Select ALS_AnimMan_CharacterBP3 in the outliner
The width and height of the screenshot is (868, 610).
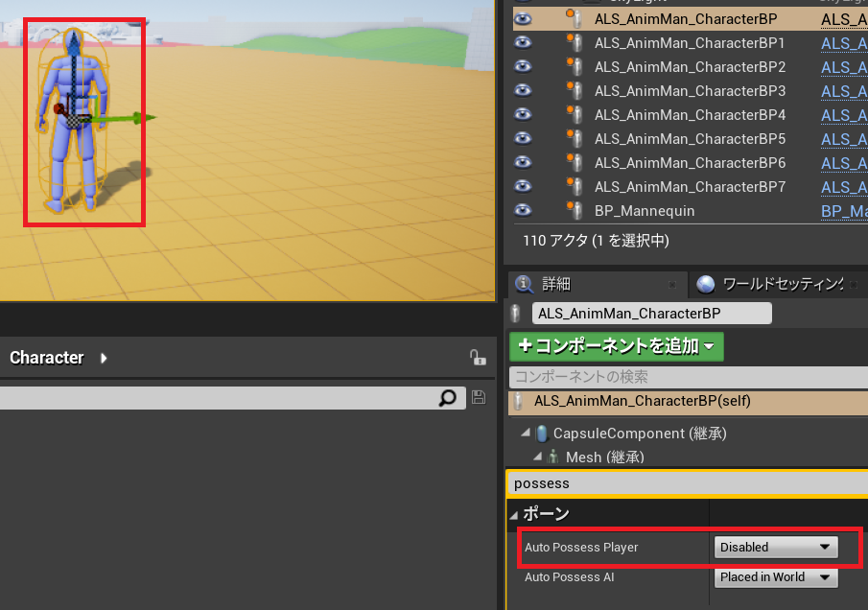pos(690,90)
